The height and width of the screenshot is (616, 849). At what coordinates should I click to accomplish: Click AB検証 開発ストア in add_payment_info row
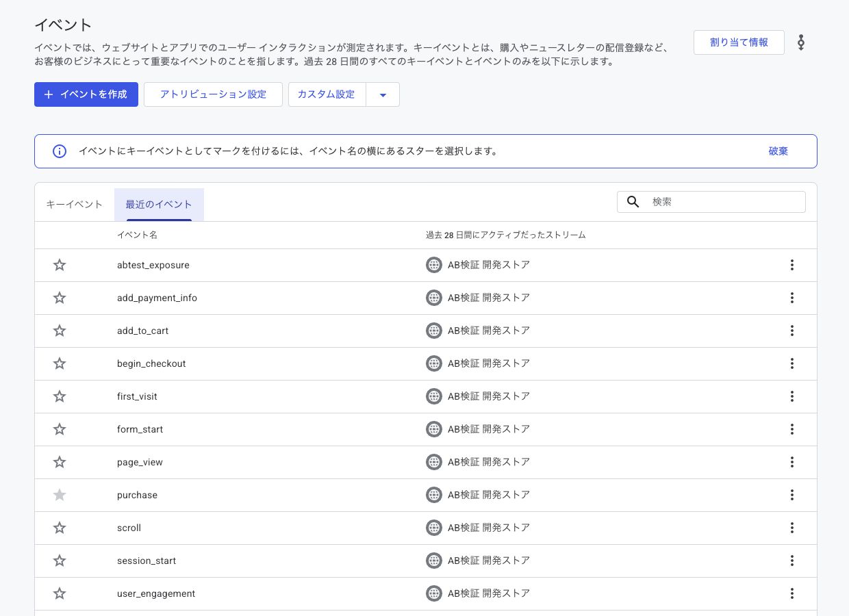[489, 298]
